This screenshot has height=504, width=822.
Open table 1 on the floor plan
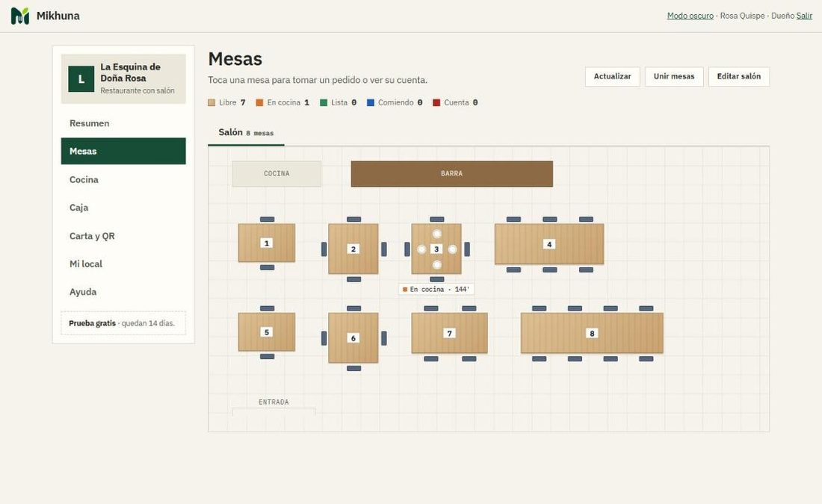[x=267, y=243]
